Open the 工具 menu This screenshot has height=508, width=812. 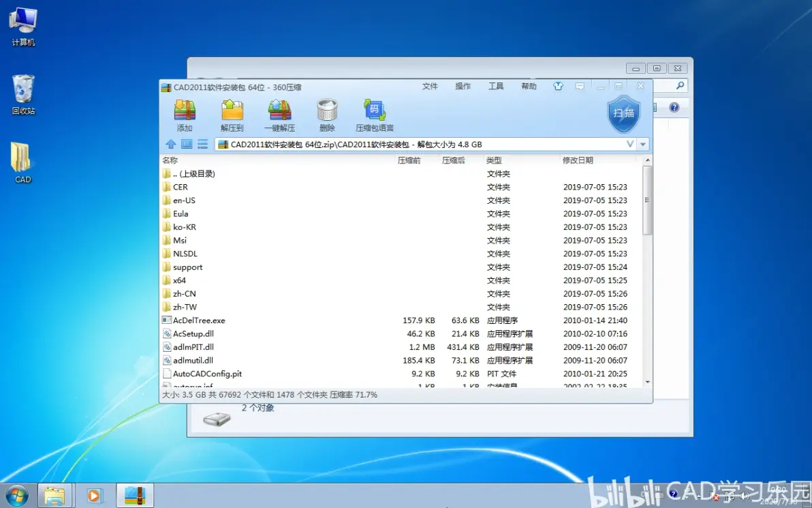[496, 86]
